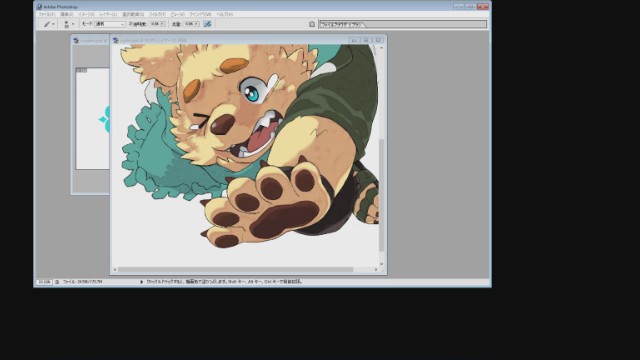Click the status bar document info icon

57,282
